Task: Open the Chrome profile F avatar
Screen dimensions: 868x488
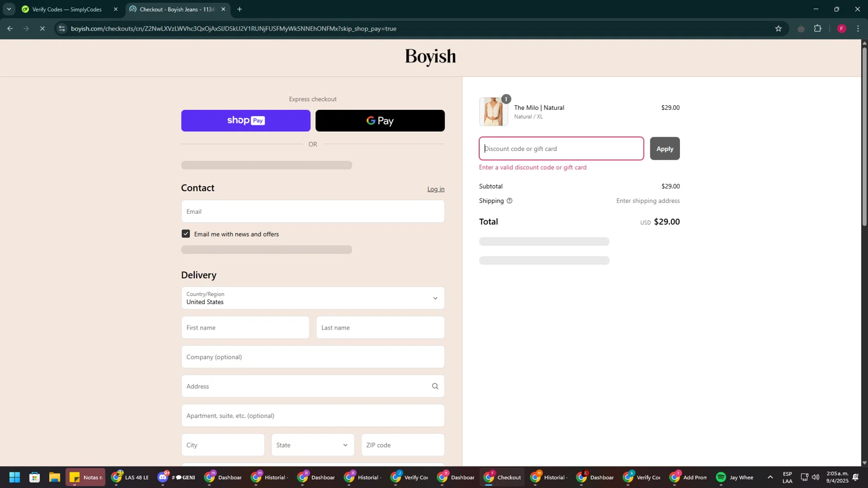Action: [841, 28]
